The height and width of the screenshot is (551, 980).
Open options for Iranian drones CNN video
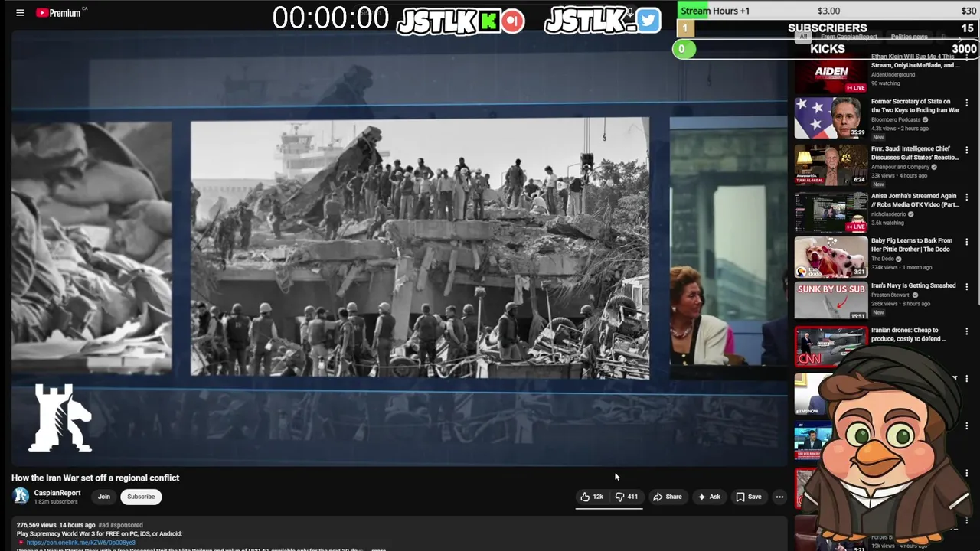tap(967, 331)
